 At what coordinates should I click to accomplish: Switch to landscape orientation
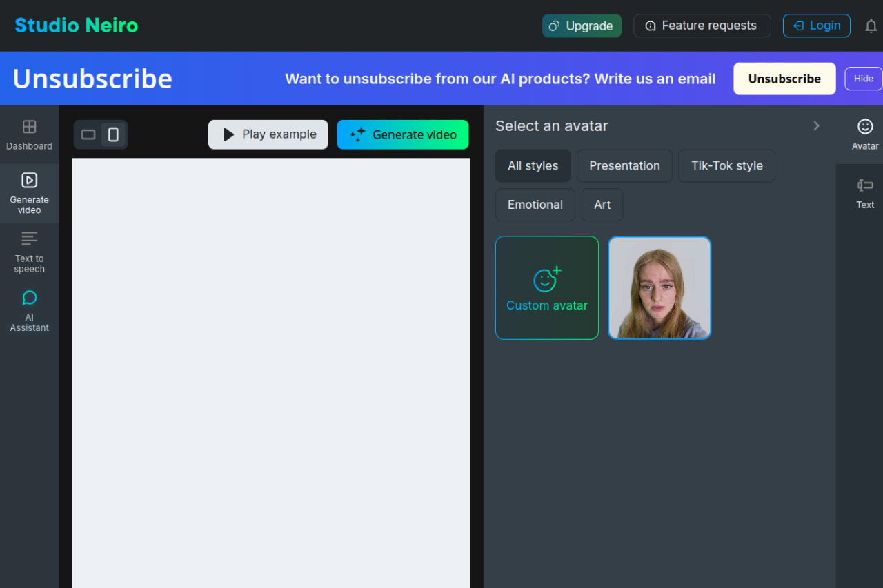[88, 134]
